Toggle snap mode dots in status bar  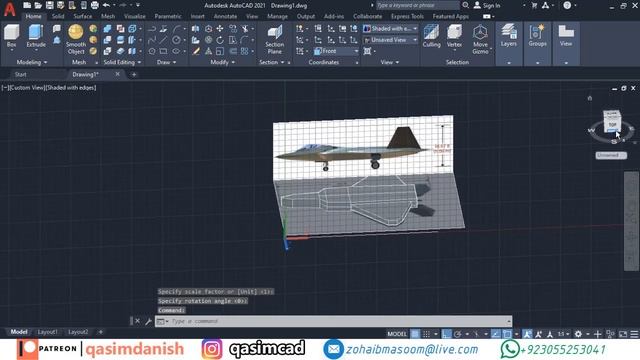click(x=426, y=334)
